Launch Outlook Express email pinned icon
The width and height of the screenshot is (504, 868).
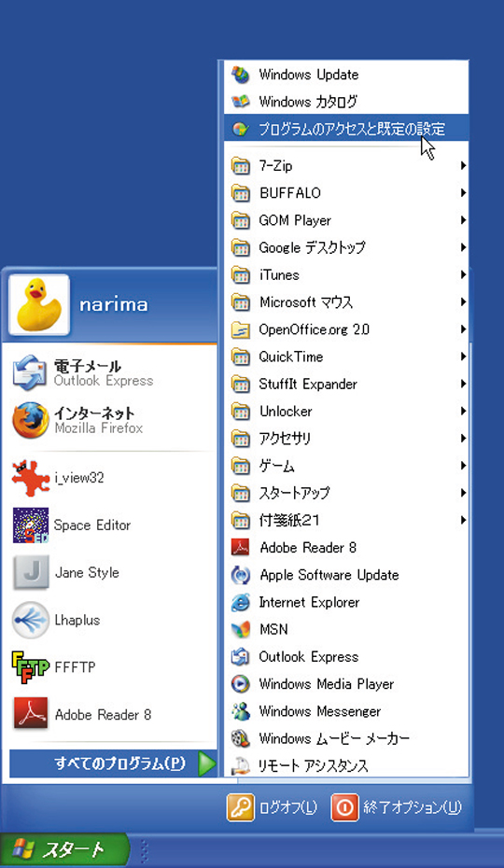pos(29,372)
